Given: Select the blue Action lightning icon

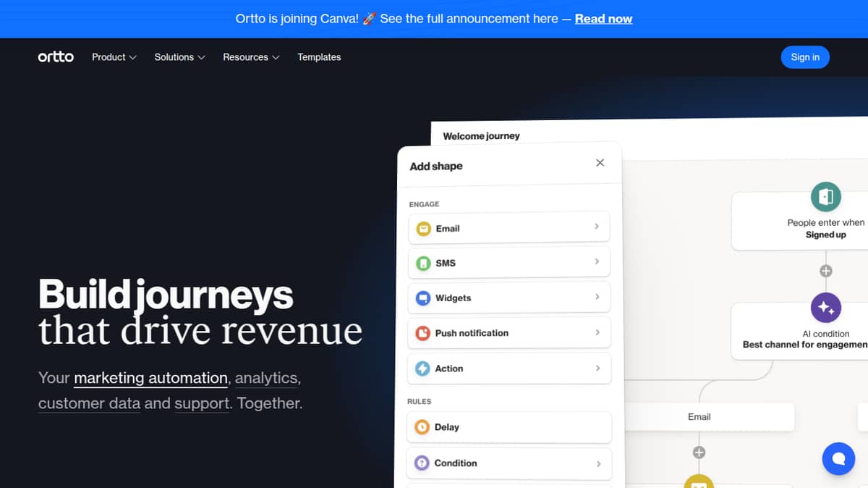Looking at the screenshot, I should pos(422,369).
